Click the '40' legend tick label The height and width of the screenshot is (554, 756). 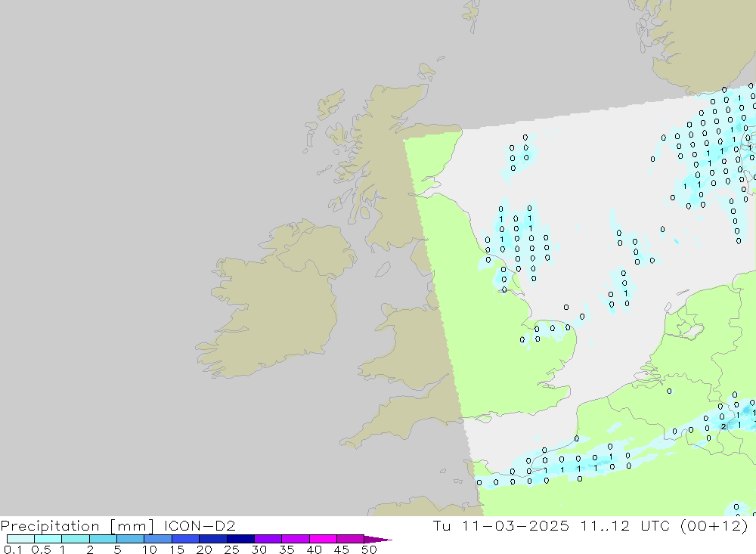click(314, 549)
